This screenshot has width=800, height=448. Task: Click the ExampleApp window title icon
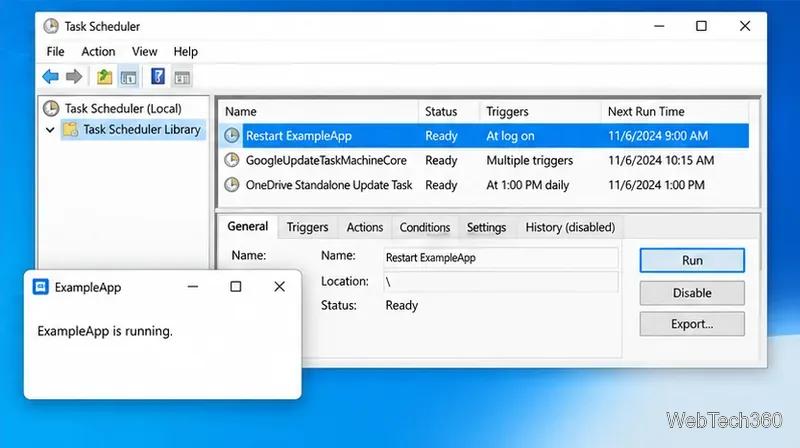click(40, 287)
